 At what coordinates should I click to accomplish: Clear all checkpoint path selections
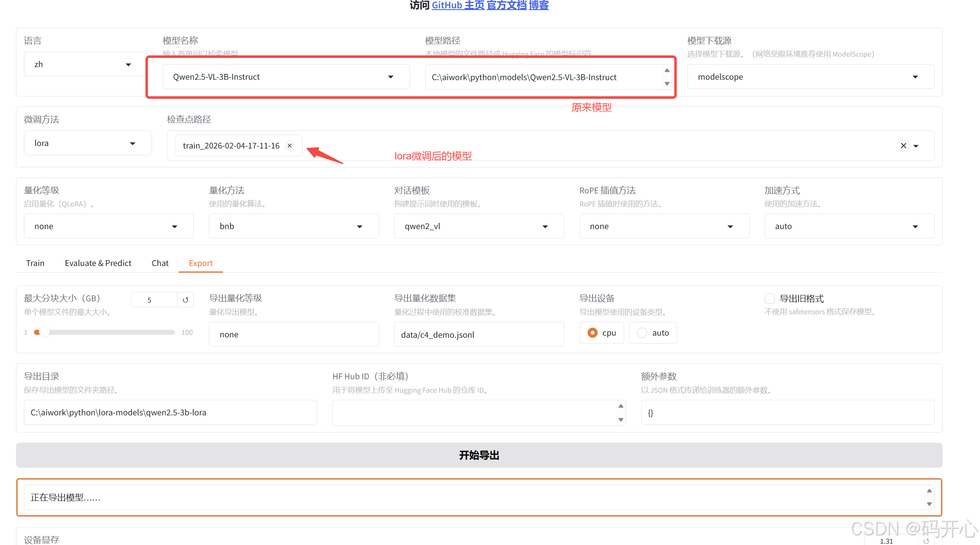903,146
